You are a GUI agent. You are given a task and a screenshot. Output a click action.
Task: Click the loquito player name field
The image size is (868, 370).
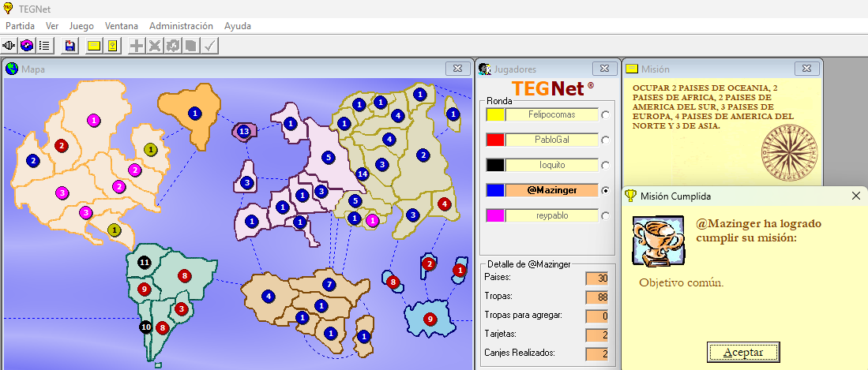[x=551, y=166]
